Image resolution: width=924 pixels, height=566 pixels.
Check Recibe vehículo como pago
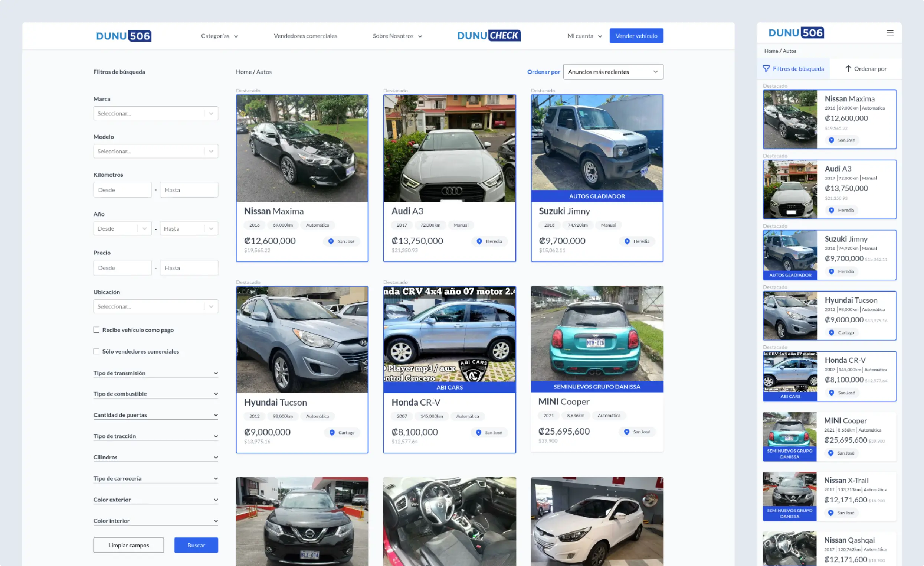pyautogui.click(x=96, y=329)
